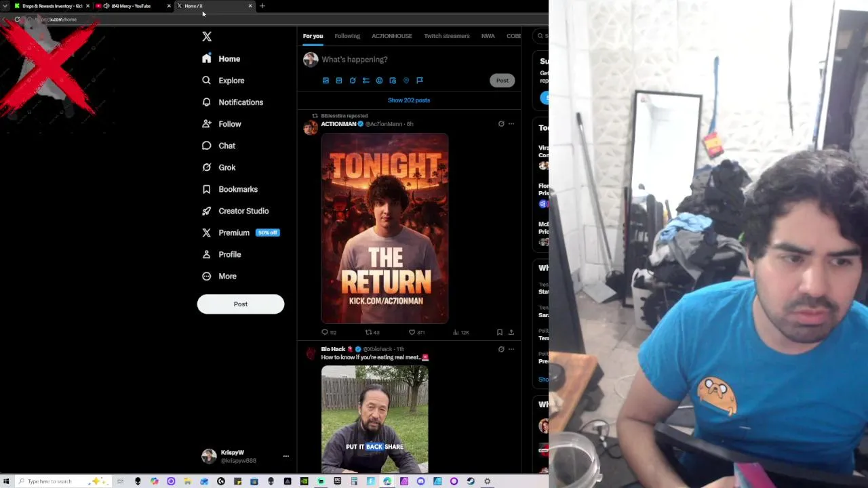Click Show 202 posts link
Screen dimensions: 868x488
(409, 100)
